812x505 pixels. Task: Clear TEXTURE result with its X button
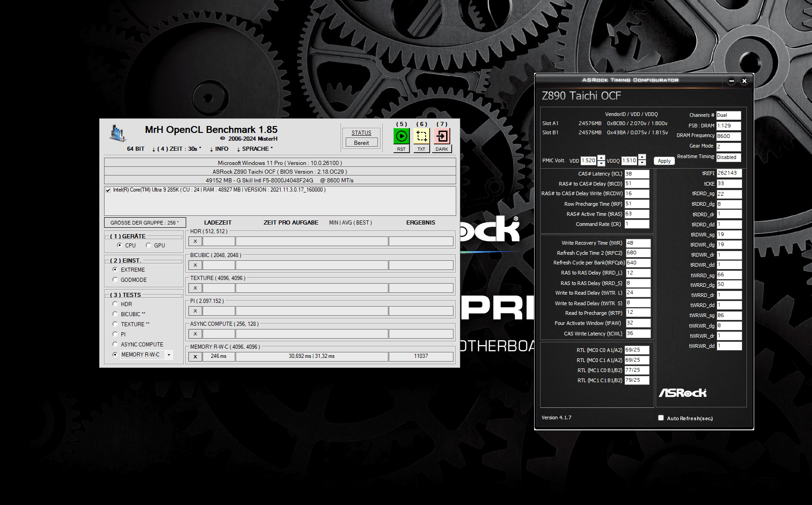tap(195, 288)
